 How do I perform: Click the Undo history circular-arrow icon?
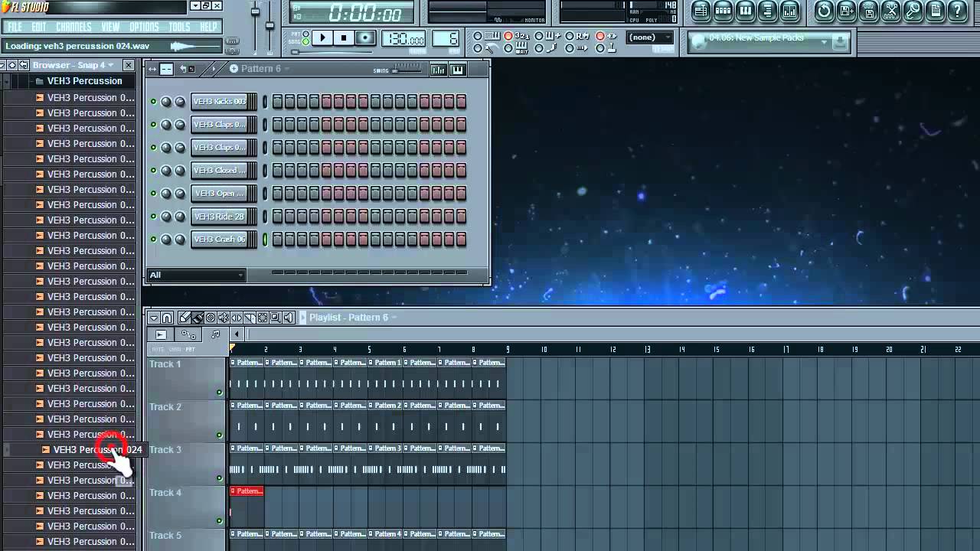[x=824, y=11]
